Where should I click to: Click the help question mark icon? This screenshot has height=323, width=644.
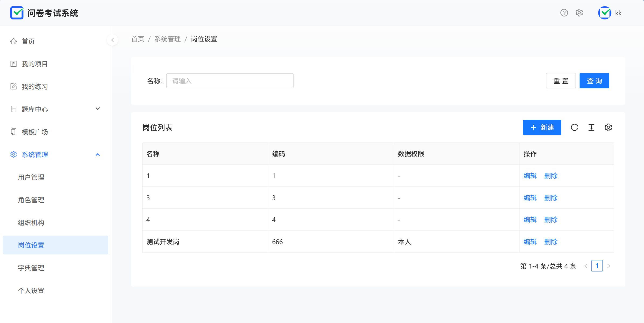click(564, 13)
